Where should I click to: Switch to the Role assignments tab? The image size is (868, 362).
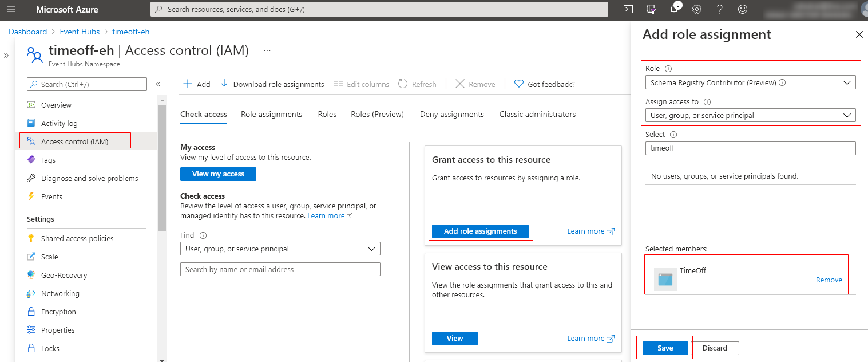click(271, 114)
